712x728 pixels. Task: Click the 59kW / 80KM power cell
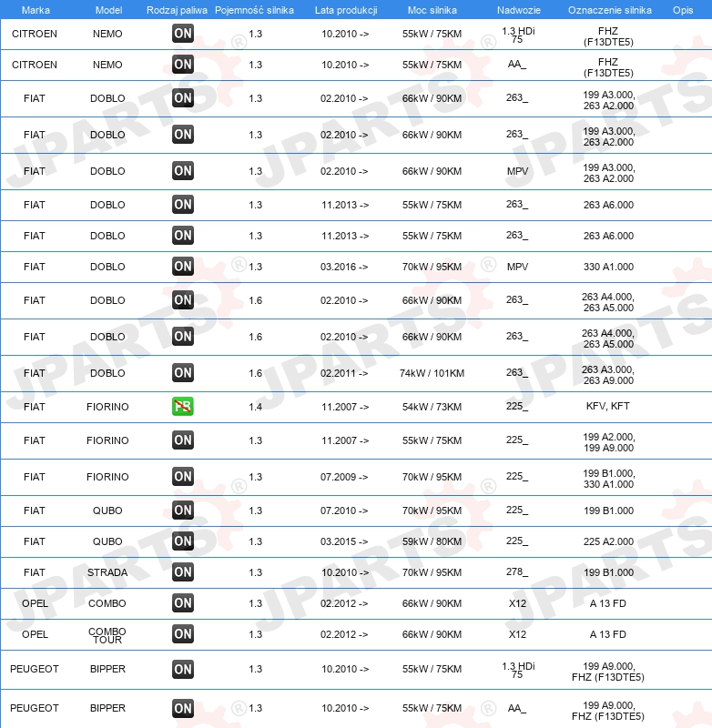(432, 541)
